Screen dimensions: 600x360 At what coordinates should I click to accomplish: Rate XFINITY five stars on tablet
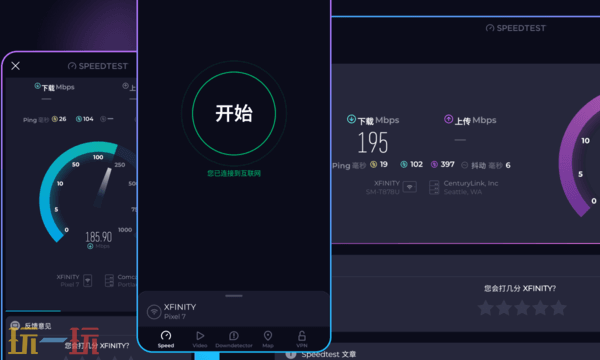[559, 308]
